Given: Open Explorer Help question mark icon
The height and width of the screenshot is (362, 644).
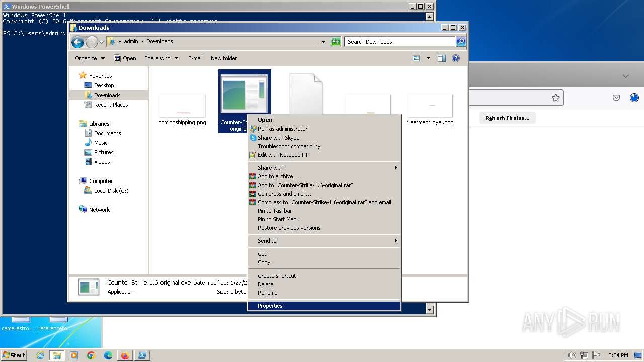Looking at the screenshot, I should (456, 58).
